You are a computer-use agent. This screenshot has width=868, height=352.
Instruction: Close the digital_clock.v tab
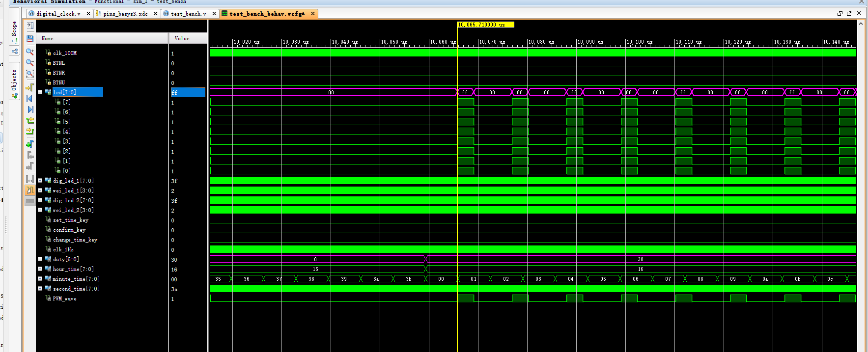coord(88,14)
